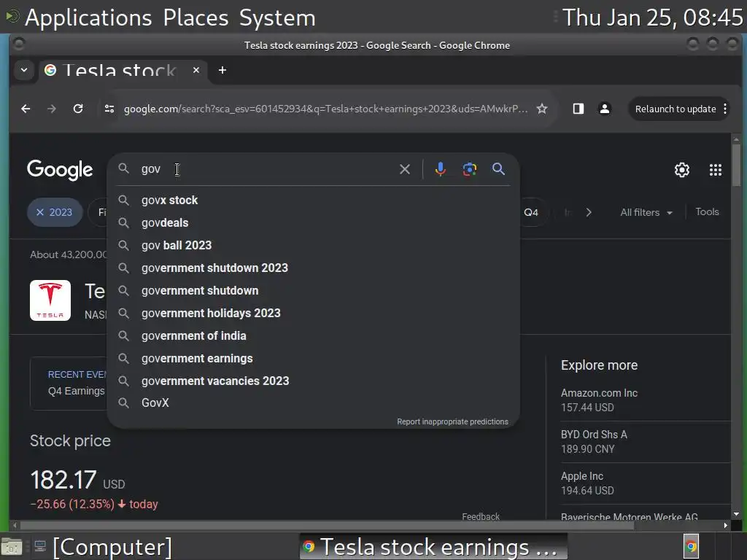Click the vertical scrollbar thumb

click(x=736, y=165)
